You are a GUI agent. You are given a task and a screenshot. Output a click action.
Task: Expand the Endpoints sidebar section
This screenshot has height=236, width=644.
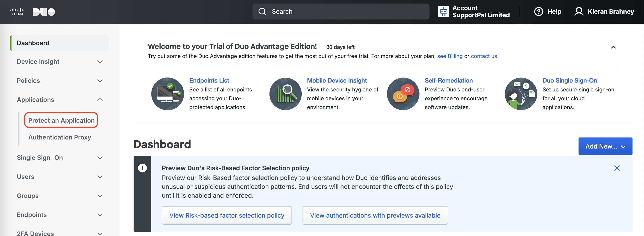[100, 215]
